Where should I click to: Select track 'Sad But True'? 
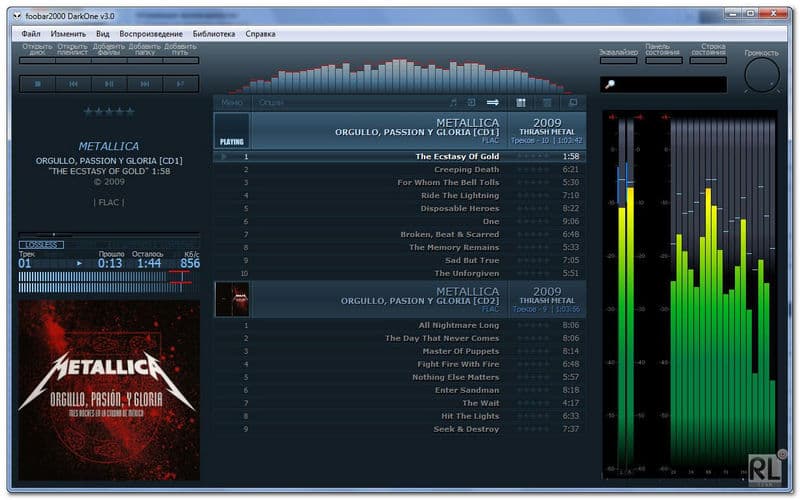[x=399, y=261]
